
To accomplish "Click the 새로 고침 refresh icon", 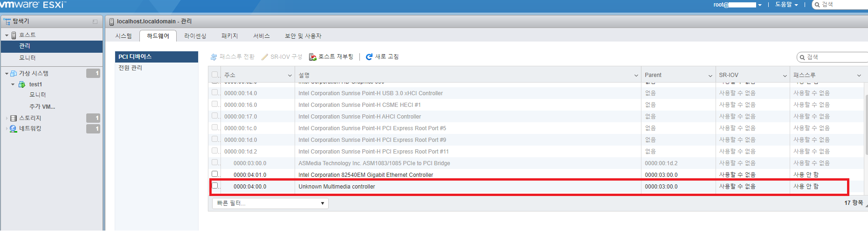I will (369, 57).
